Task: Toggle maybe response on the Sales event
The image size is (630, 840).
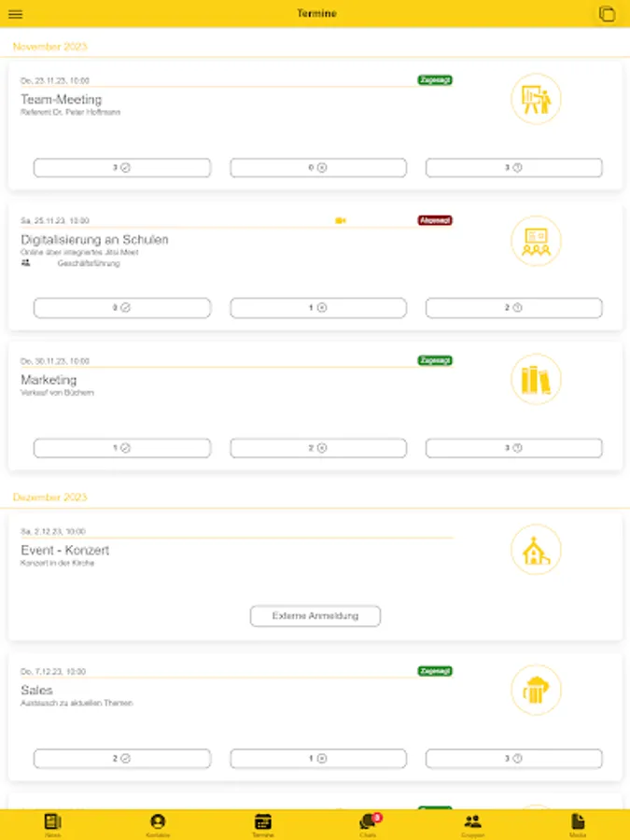Action: pyautogui.click(x=514, y=758)
